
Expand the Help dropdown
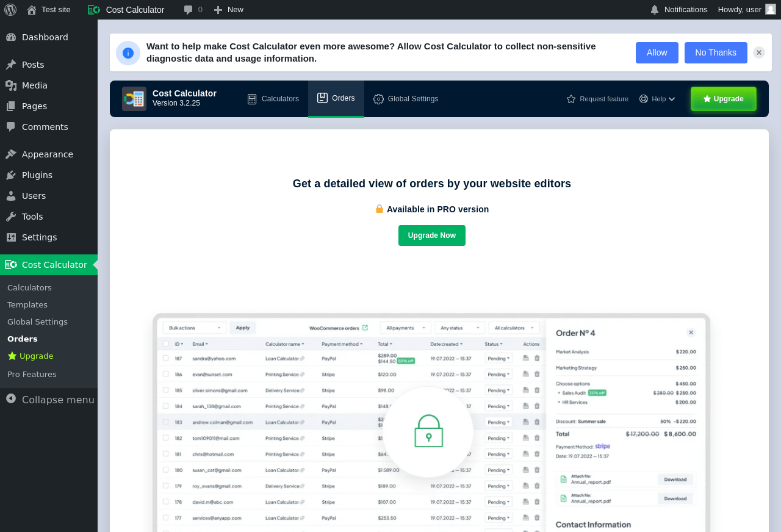[657, 99]
